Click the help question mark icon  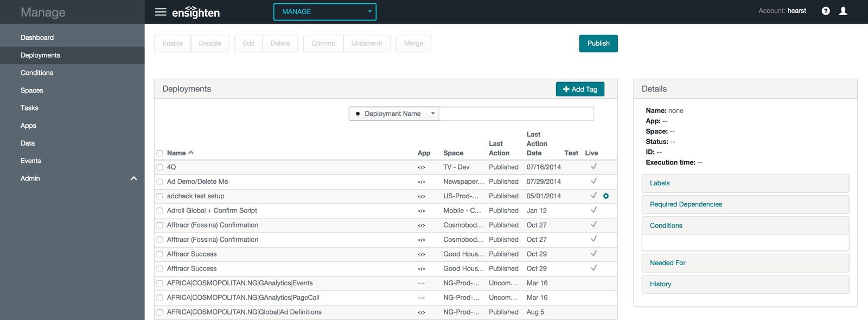(826, 11)
